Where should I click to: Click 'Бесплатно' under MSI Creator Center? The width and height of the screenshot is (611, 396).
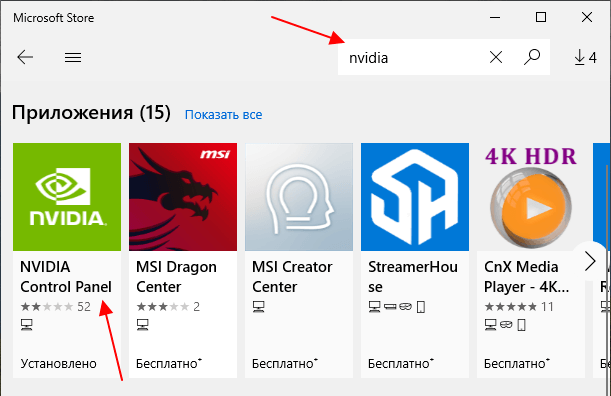pos(285,364)
